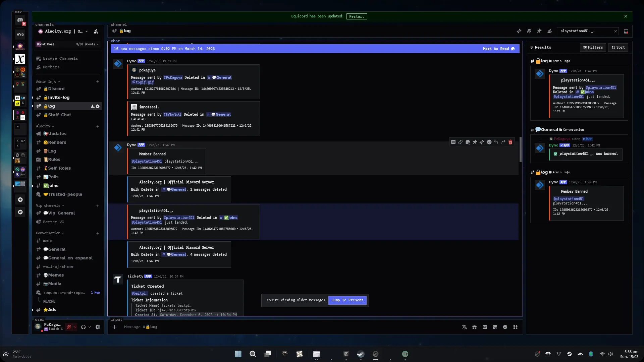
Task: Open GIF picker in message bar
Action: click(485, 327)
